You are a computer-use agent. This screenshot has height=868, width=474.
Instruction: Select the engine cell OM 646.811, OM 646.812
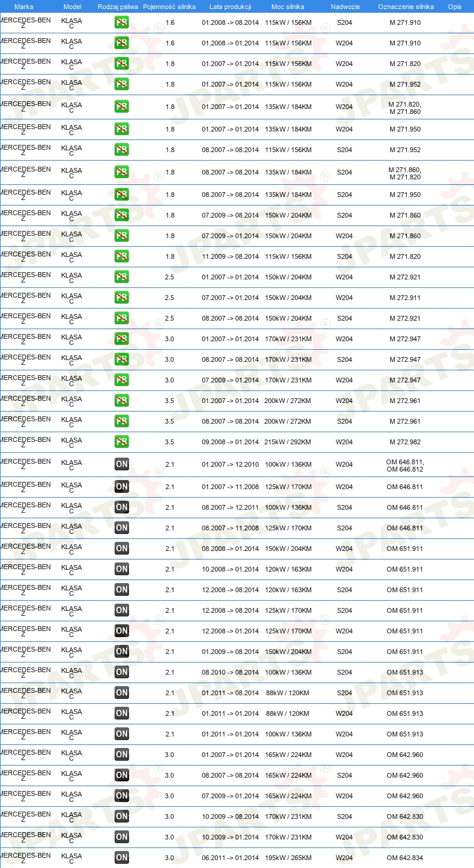coord(405,465)
